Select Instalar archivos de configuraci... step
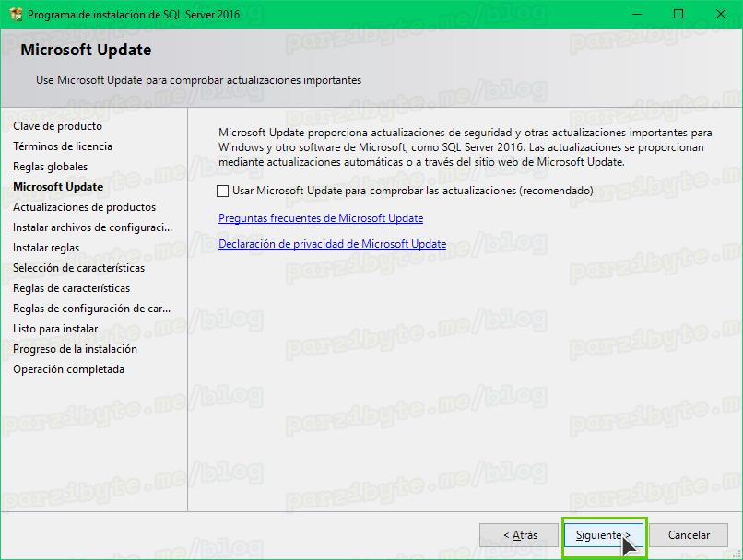Viewport: 743px width, 560px height. (92, 227)
